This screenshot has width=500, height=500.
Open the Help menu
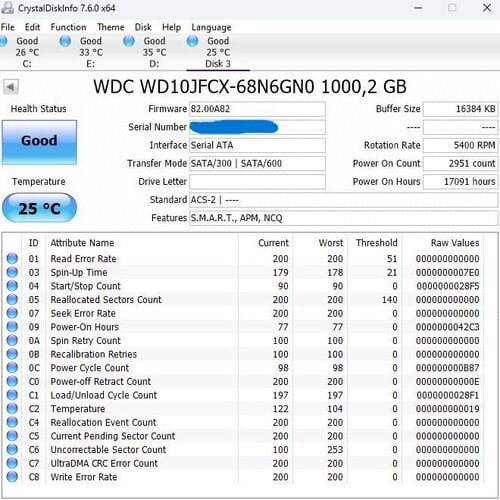tap(171, 27)
